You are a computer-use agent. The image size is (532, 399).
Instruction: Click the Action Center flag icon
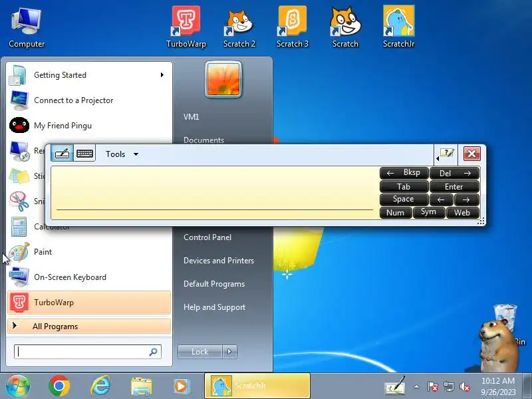[433, 386]
